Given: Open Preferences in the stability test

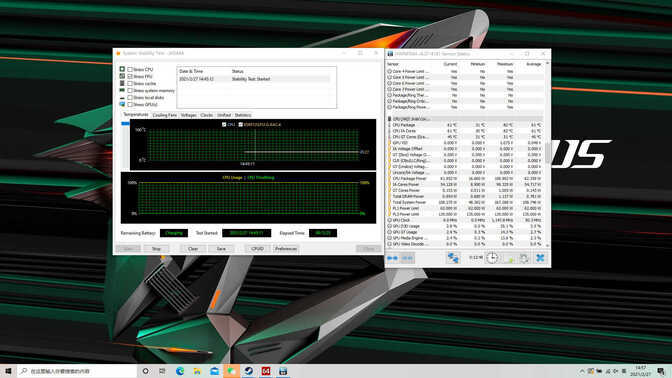Looking at the screenshot, I should (x=286, y=249).
